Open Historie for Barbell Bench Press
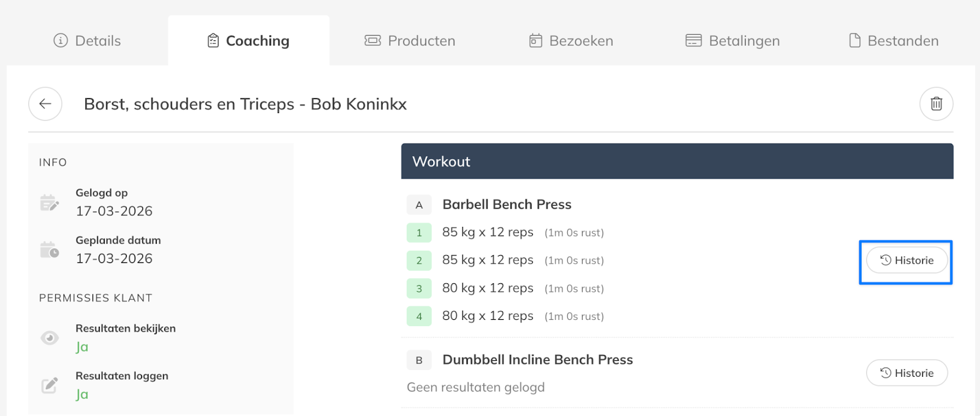This screenshot has height=416, width=980. point(907,261)
